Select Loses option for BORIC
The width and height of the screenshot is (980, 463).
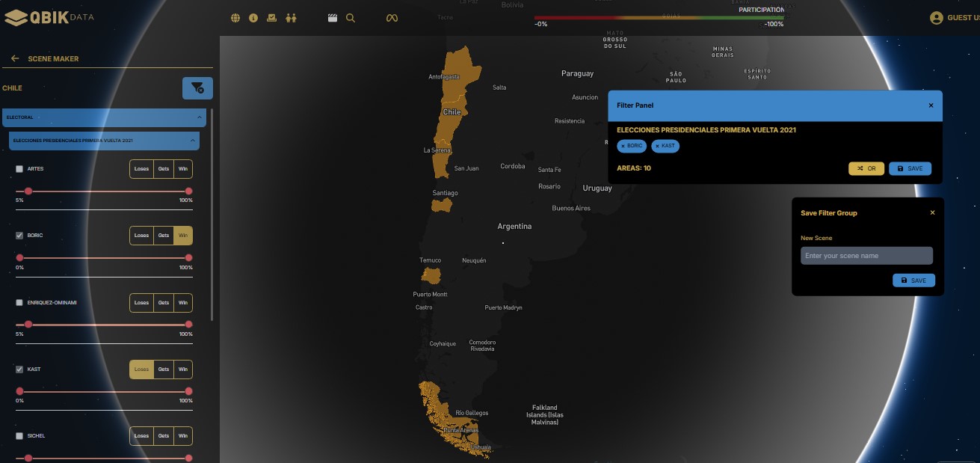141,236
